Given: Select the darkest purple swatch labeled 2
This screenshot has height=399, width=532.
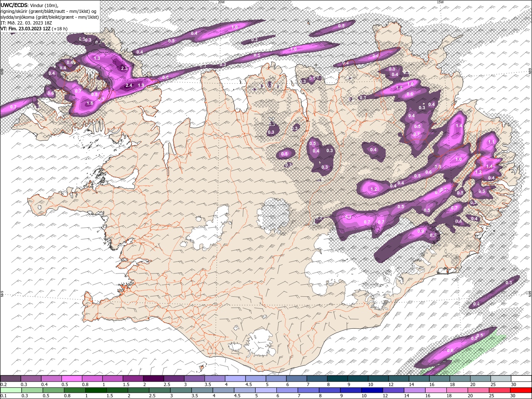Looking at the screenshot, I should 153,379.
